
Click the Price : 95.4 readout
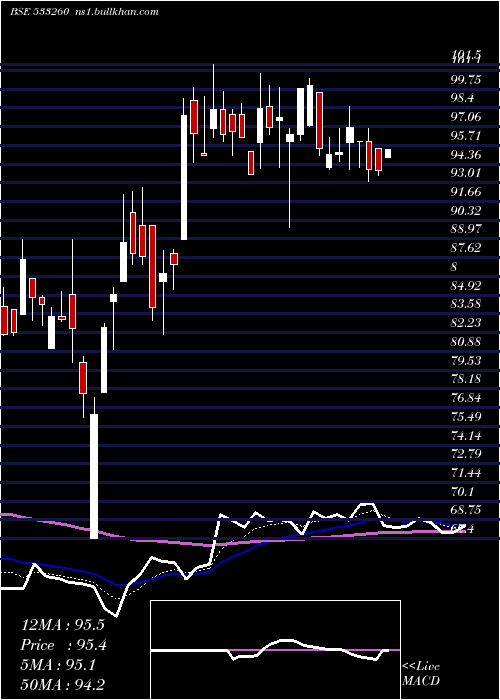64,645
